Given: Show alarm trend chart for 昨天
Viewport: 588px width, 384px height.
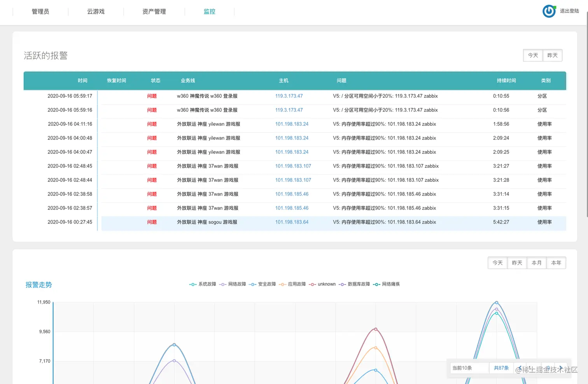Looking at the screenshot, I should 517,263.
